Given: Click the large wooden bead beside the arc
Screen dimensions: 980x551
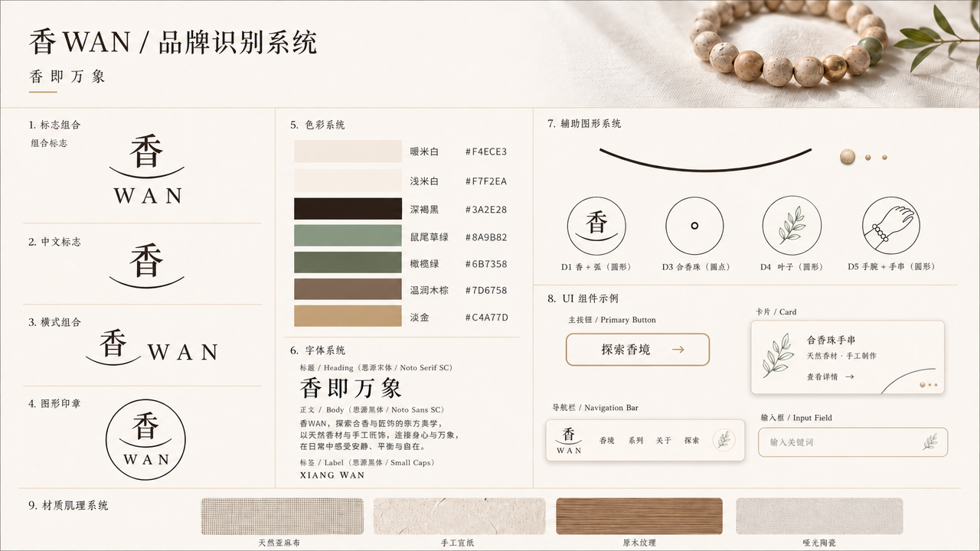Looking at the screenshot, I should [x=848, y=157].
